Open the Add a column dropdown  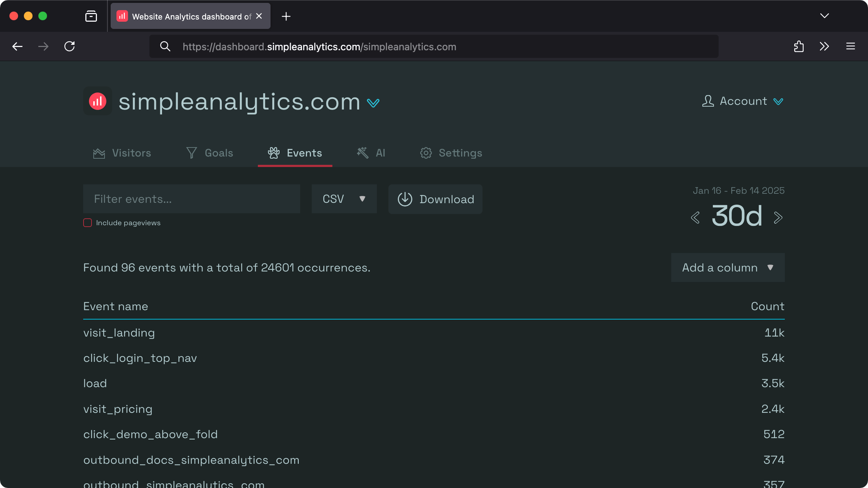coord(728,267)
